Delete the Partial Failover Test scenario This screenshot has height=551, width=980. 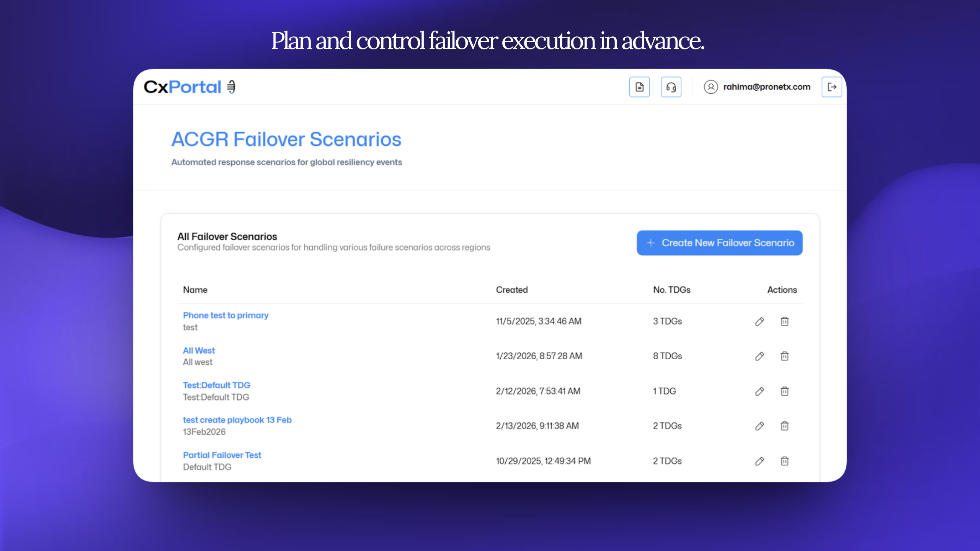pos(784,461)
